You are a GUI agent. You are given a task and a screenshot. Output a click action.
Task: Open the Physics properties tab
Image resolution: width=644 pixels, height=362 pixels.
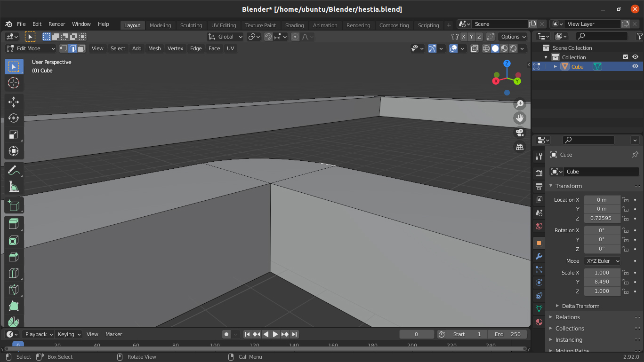point(539,283)
